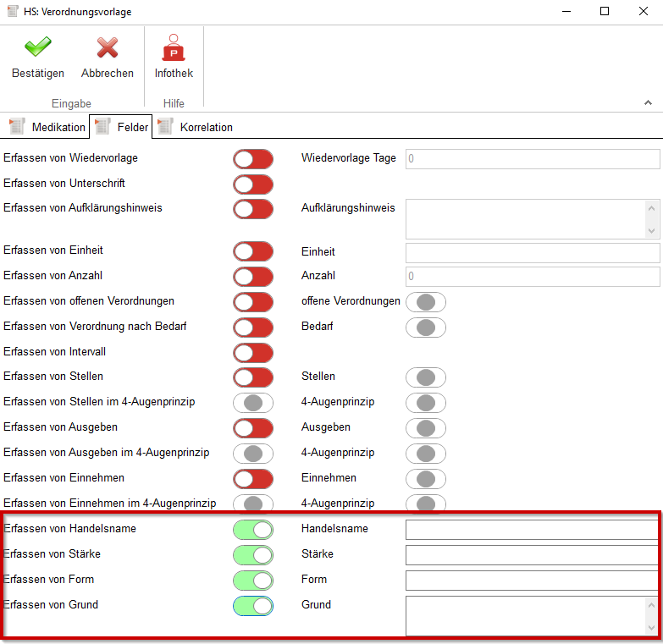Collapse the ribbon with the chevron arrow
This screenshot has height=644, width=663.
tap(648, 102)
